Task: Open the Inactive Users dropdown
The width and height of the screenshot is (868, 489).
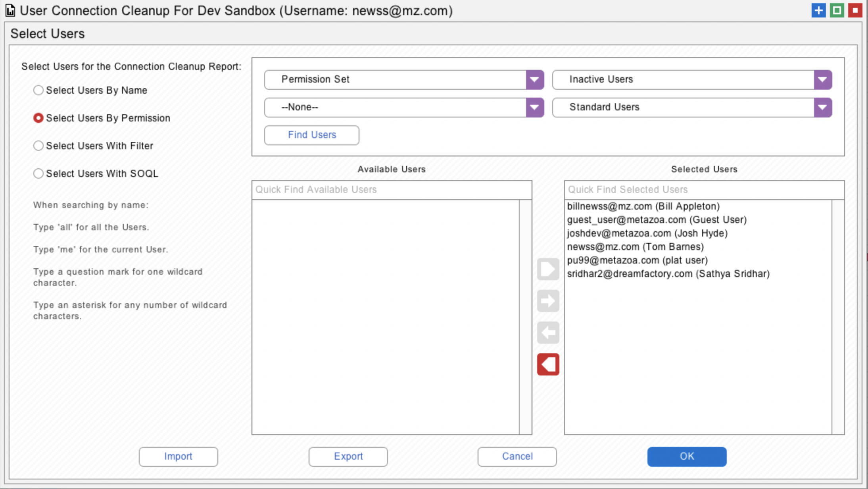Action: pos(692,80)
